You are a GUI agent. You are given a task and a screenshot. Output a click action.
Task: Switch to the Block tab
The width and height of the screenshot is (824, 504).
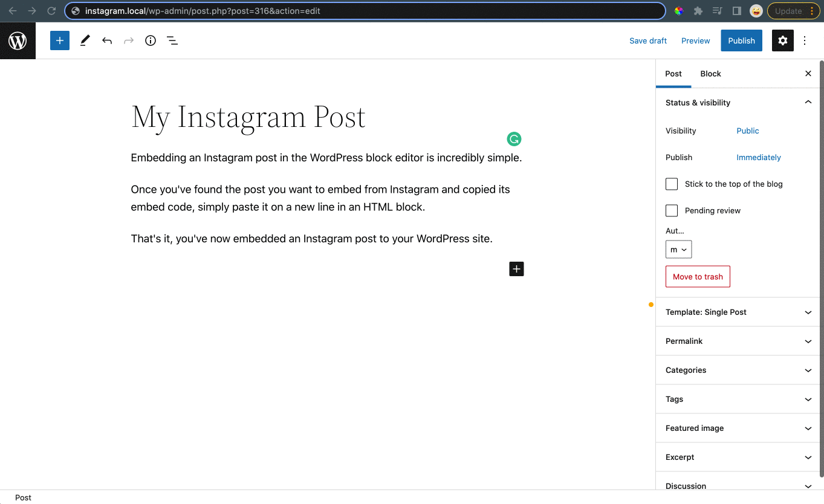click(x=710, y=74)
